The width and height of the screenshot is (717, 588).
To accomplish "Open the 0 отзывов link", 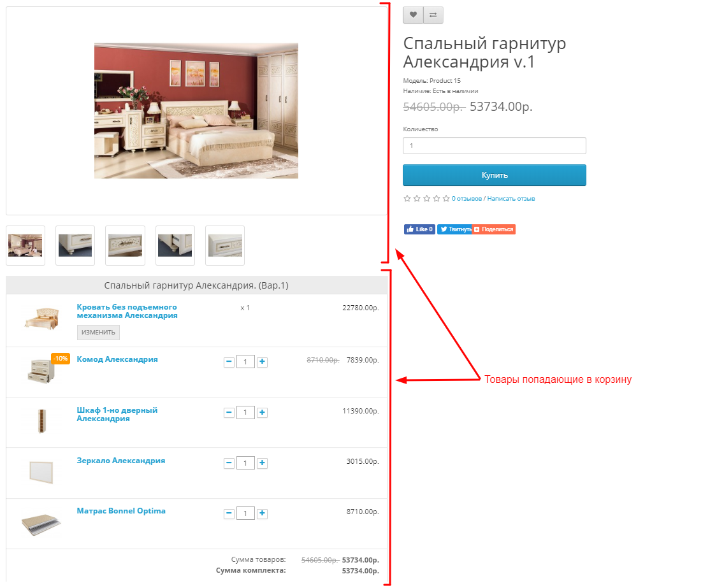I will tap(467, 198).
